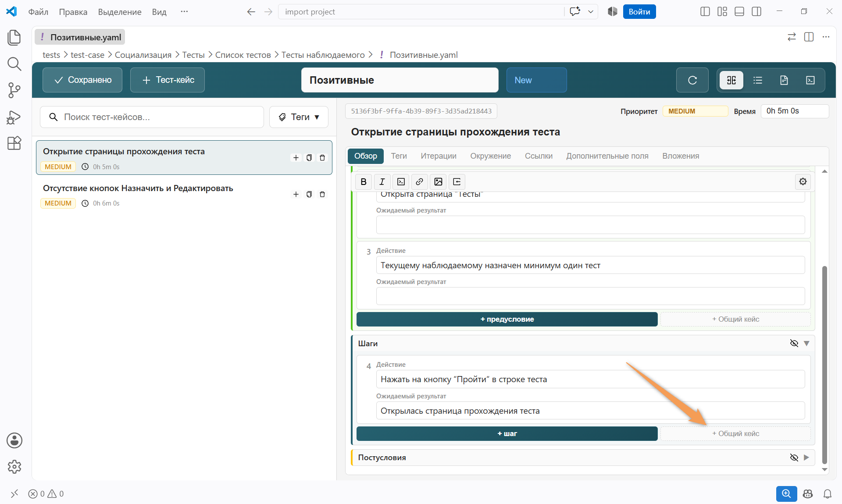Viewport: 842px width, 504px height.
Task: Switch to document view icon
Action: click(784, 80)
